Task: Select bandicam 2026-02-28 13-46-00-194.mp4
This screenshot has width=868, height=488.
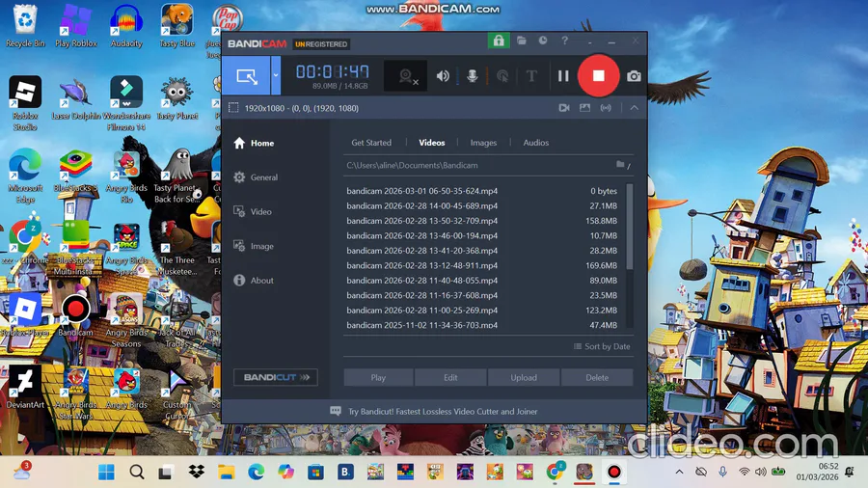Action: 481,235
